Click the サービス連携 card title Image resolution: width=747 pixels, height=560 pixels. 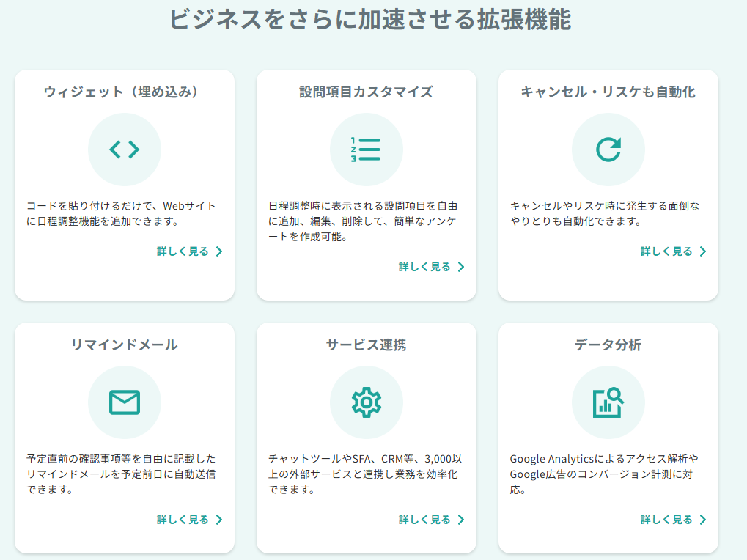click(366, 345)
